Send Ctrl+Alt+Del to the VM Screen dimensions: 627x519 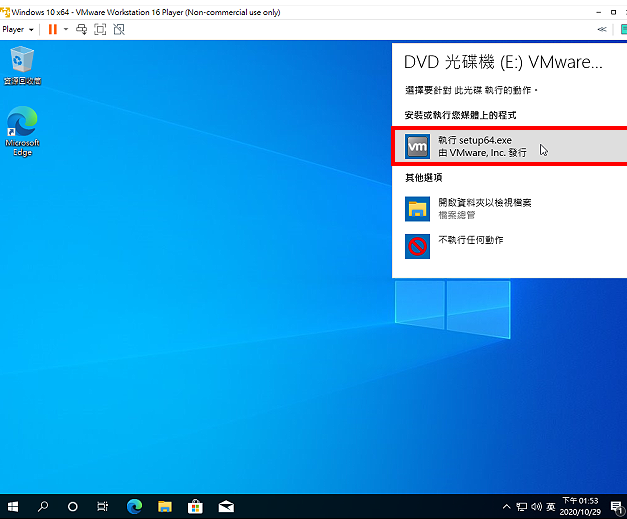(x=82, y=29)
